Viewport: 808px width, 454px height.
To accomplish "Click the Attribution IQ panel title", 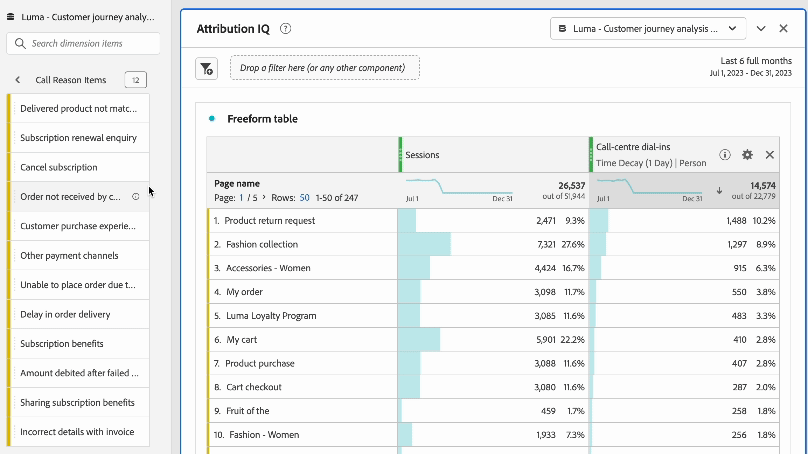I will [233, 29].
